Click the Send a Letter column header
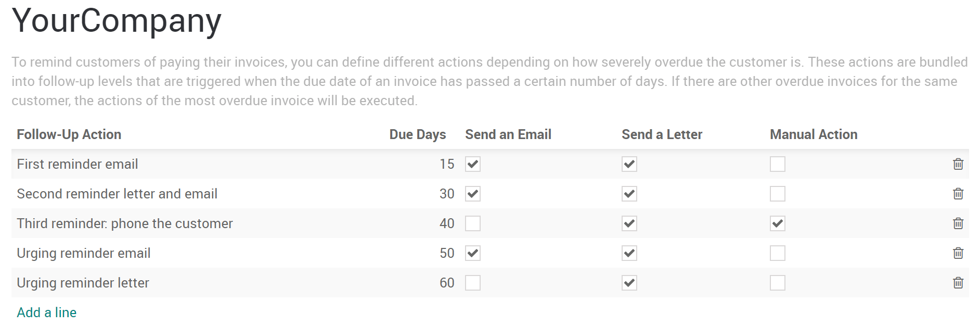Screen dimensions: 980x325 tap(662, 134)
